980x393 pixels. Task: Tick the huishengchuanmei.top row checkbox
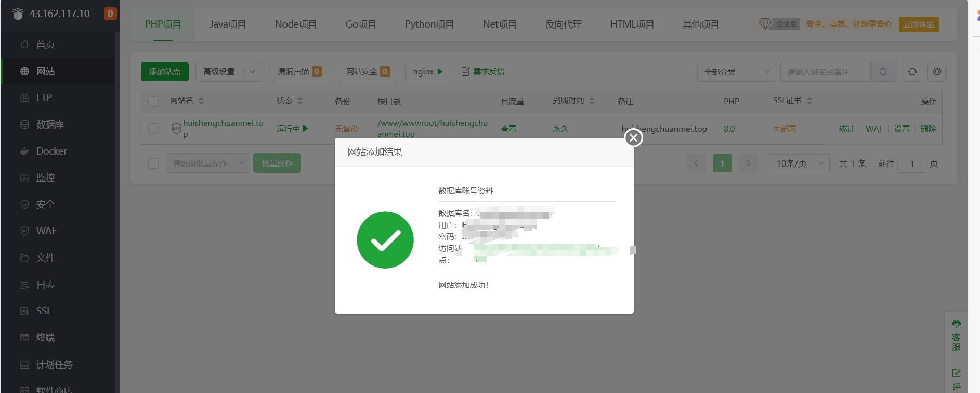click(153, 129)
